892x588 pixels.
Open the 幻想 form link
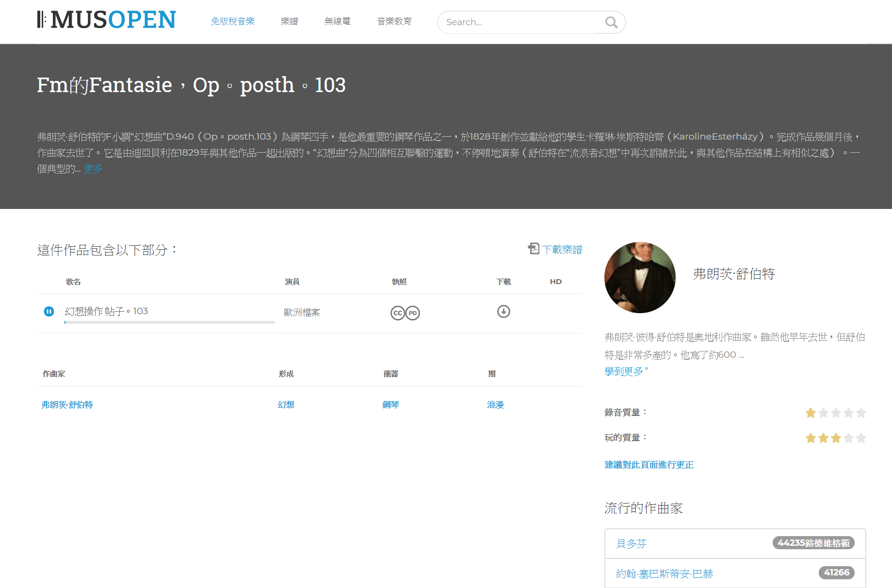(x=286, y=405)
